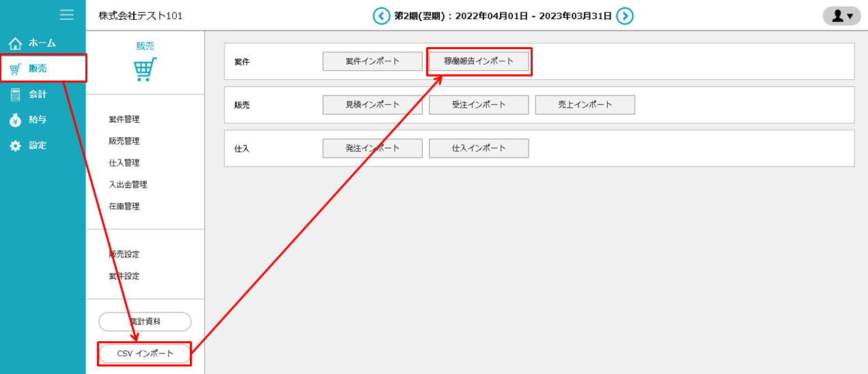Click the 案件インポート button
Screen dimensions: 868x374
click(x=372, y=61)
